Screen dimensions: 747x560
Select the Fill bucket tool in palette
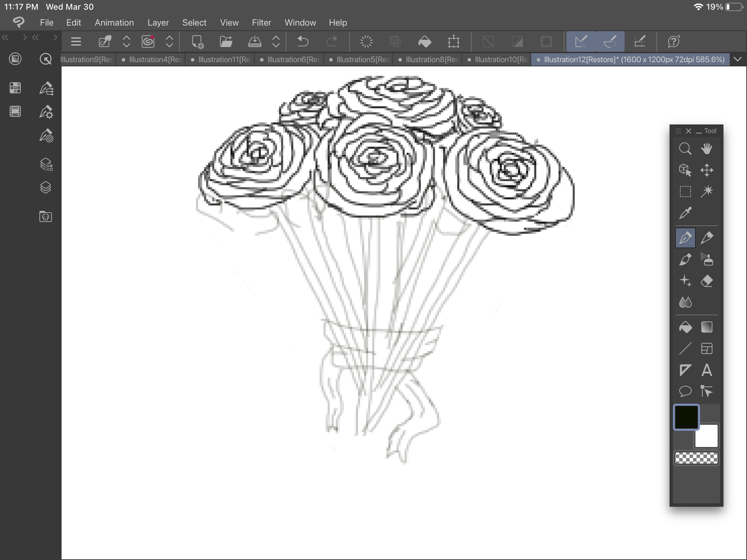[x=685, y=327]
